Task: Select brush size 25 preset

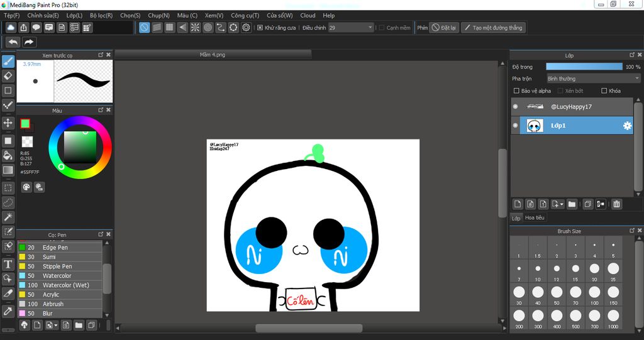Action: pos(613,271)
